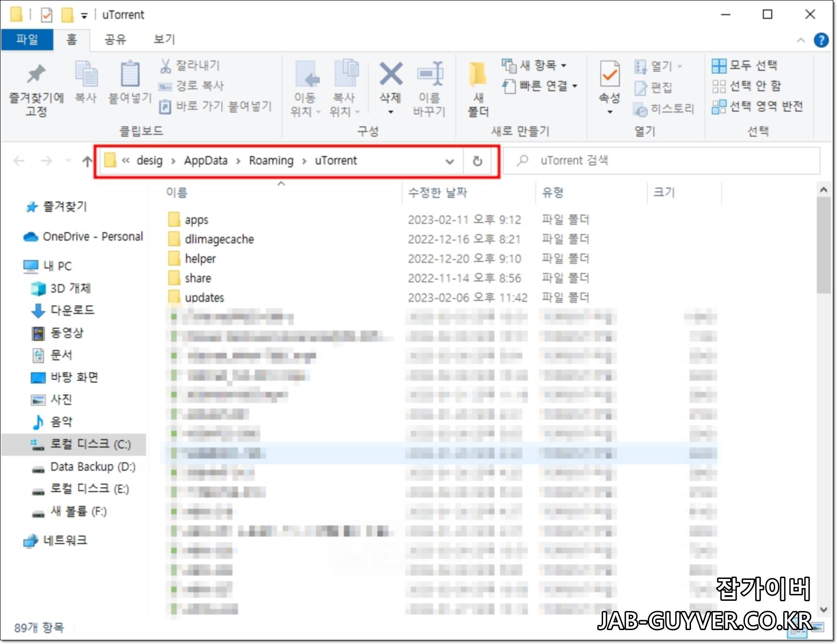Click the Back navigation arrow
Viewport: 837px width, 644px height.
[x=19, y=161]
